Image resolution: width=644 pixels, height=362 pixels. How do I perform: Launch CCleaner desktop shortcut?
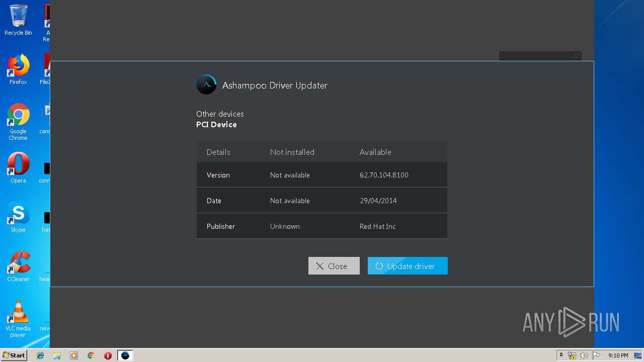[18, 266]
